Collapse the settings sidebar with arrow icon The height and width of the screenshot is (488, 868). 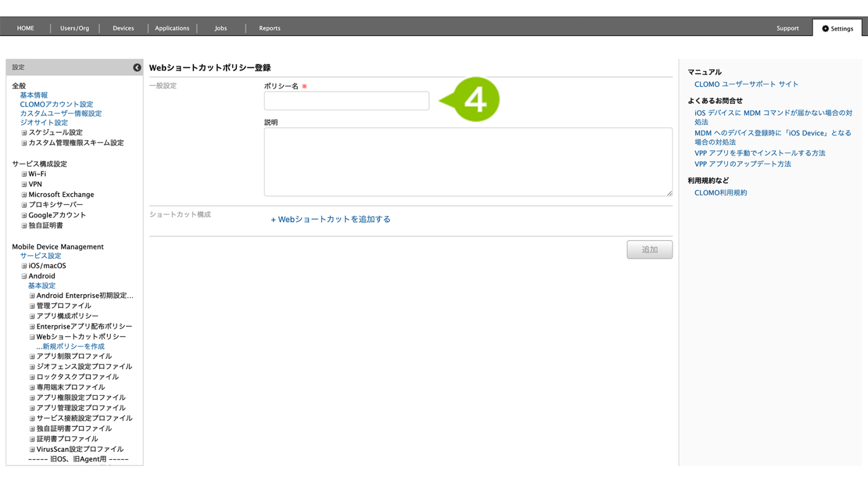click(137, 67)
